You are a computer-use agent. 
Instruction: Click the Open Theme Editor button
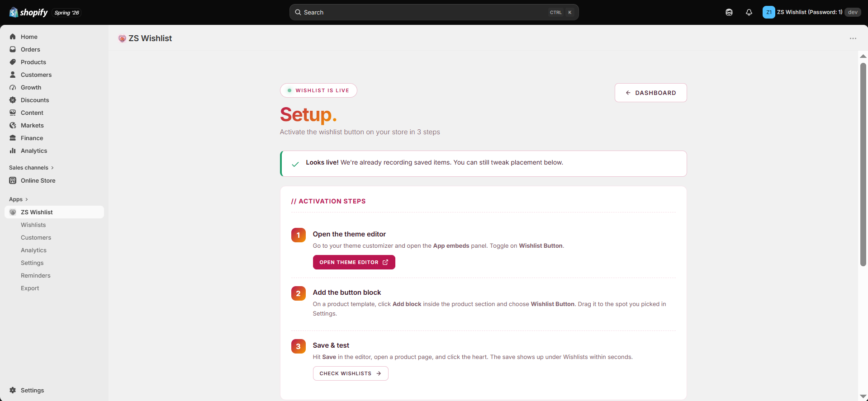coord(354,262)
